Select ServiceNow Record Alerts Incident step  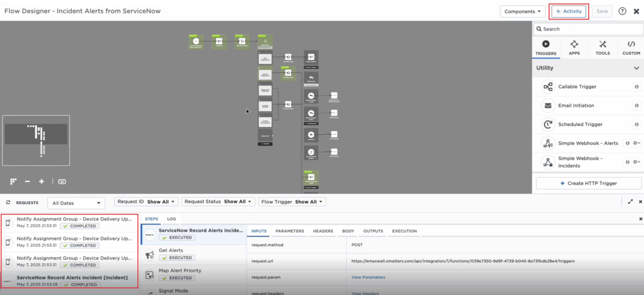pyautogui.click(x=194, y=234)
